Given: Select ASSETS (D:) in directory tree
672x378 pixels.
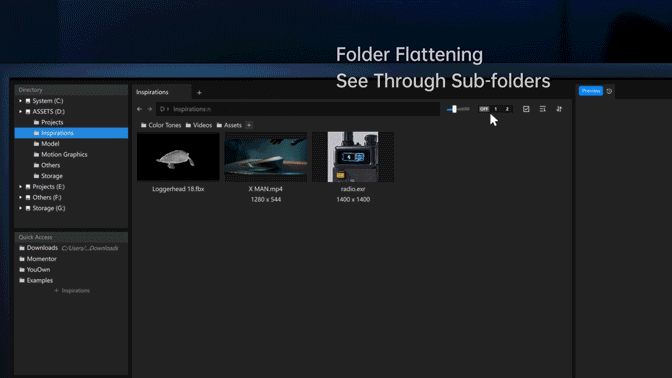Looking at the screenshot, I should point(48,111).
